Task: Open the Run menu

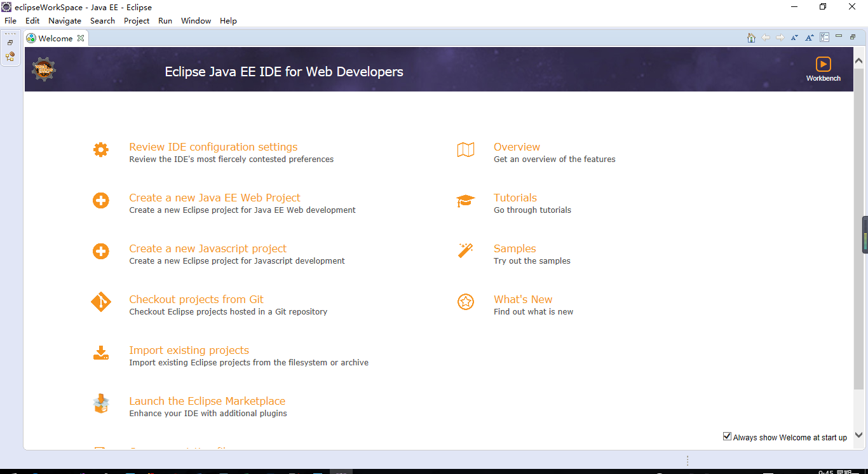Action: coord(165,20)
